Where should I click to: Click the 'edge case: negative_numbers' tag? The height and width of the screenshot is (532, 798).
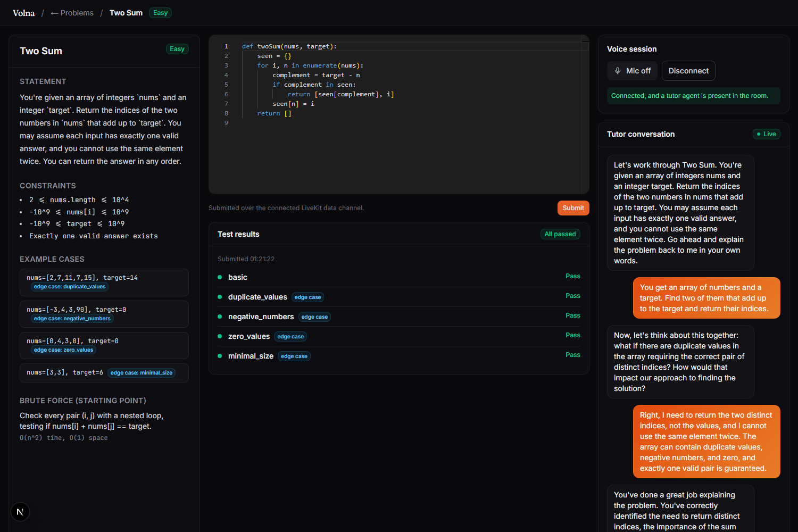pos(72,319)
